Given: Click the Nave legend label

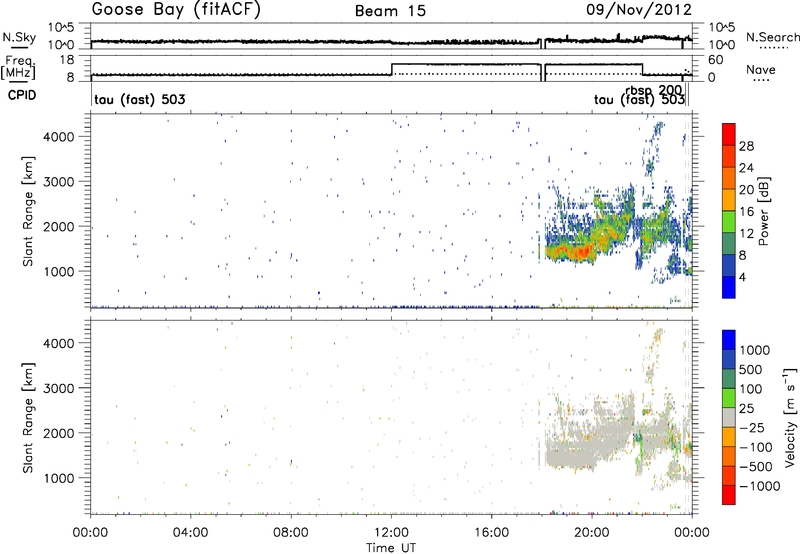Looking at the screenshot, I should tap(761, 70).
